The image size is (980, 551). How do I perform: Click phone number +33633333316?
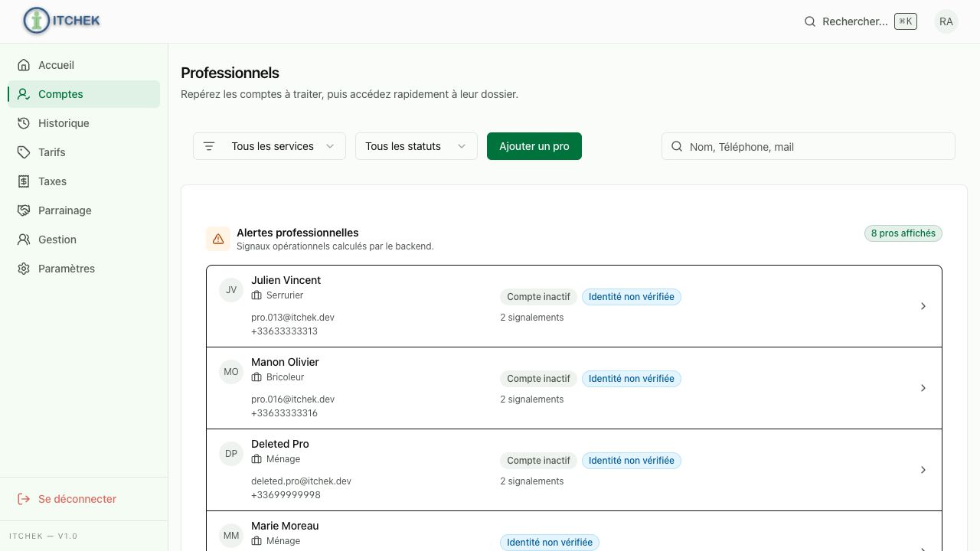pos(284,413)
